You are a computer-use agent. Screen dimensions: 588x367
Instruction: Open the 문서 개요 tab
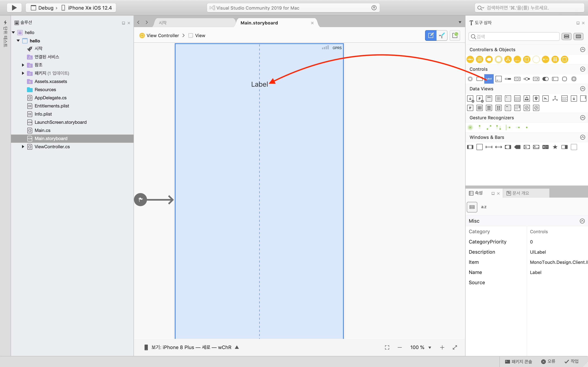[x=520, y=193]
